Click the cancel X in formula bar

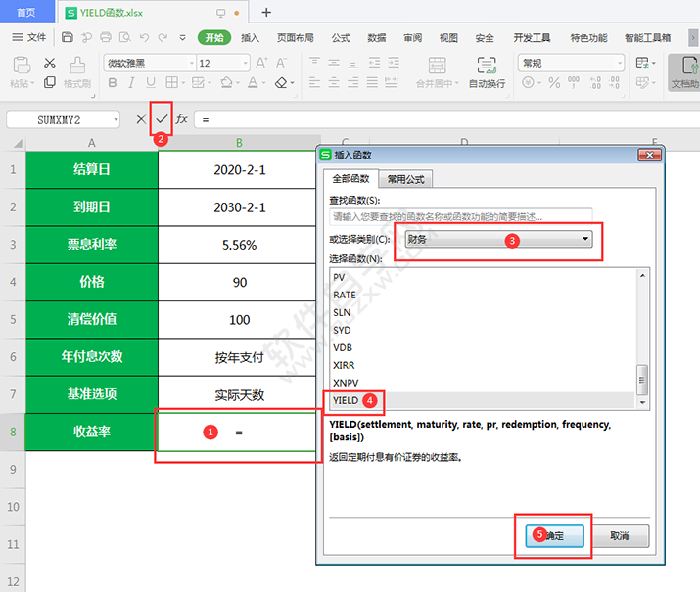point(141,119)
